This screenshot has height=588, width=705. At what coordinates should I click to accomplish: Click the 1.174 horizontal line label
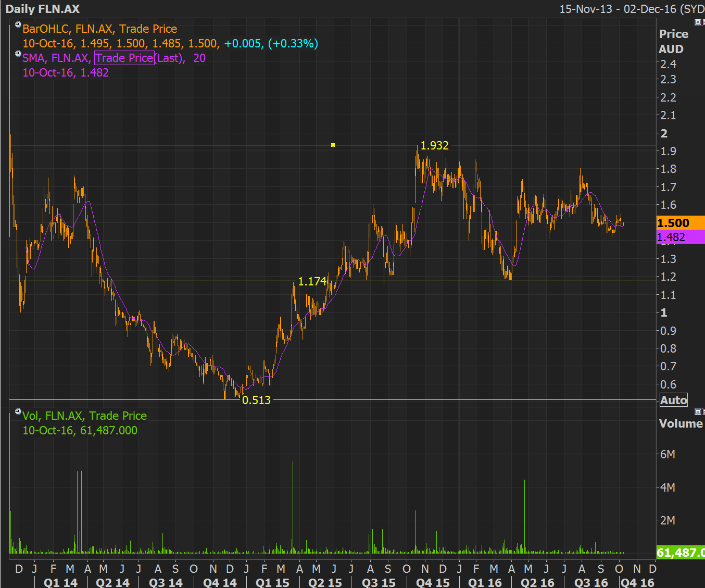[312, 281]
